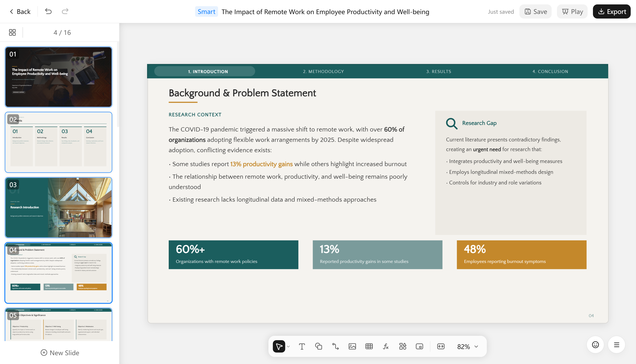This screenshot has width=636, height=364.
Task: Select the COVID-19 pandemic paragraph text
Action: click(x=286, y=140)
